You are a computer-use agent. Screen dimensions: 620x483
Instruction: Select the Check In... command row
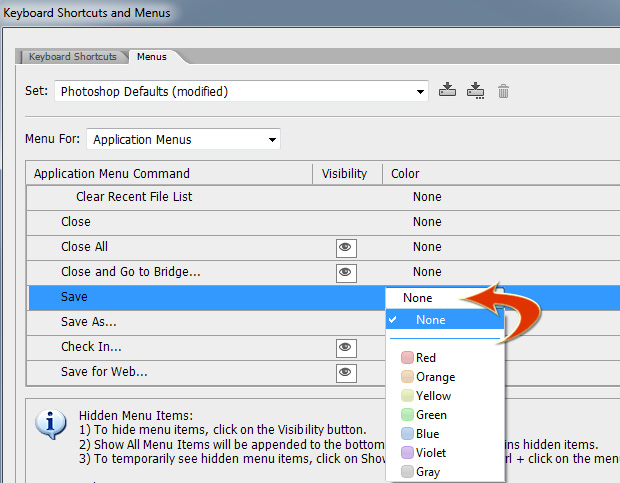pyautogui.click(x=206, y=347)
